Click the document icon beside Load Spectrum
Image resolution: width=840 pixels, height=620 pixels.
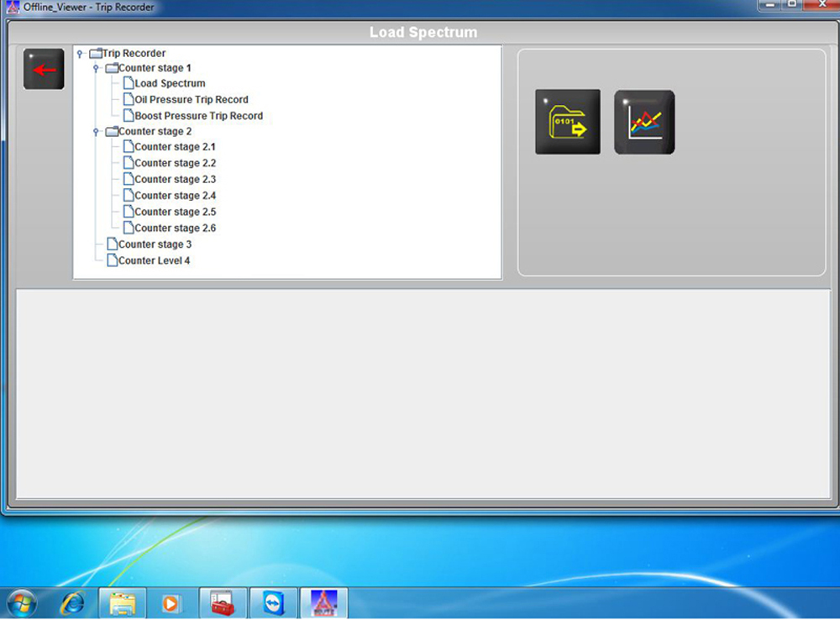(x=129, y=83)
